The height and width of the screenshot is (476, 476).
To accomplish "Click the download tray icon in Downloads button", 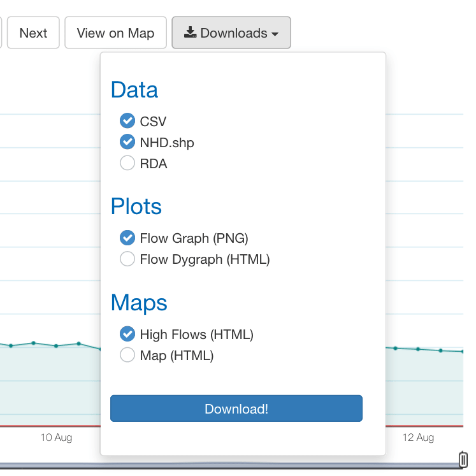I will pos(190,32).
